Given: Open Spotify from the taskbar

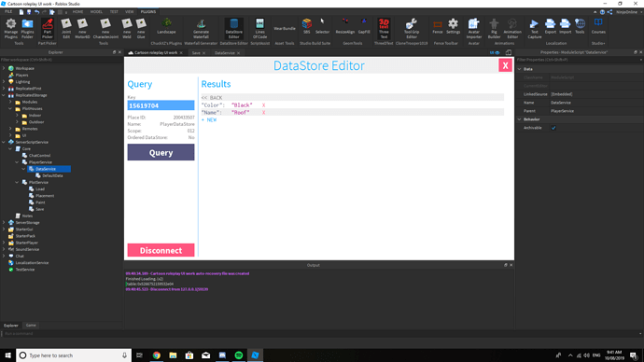Looking at the screenshot, I should pyautogui.click(x=239, y=355).
